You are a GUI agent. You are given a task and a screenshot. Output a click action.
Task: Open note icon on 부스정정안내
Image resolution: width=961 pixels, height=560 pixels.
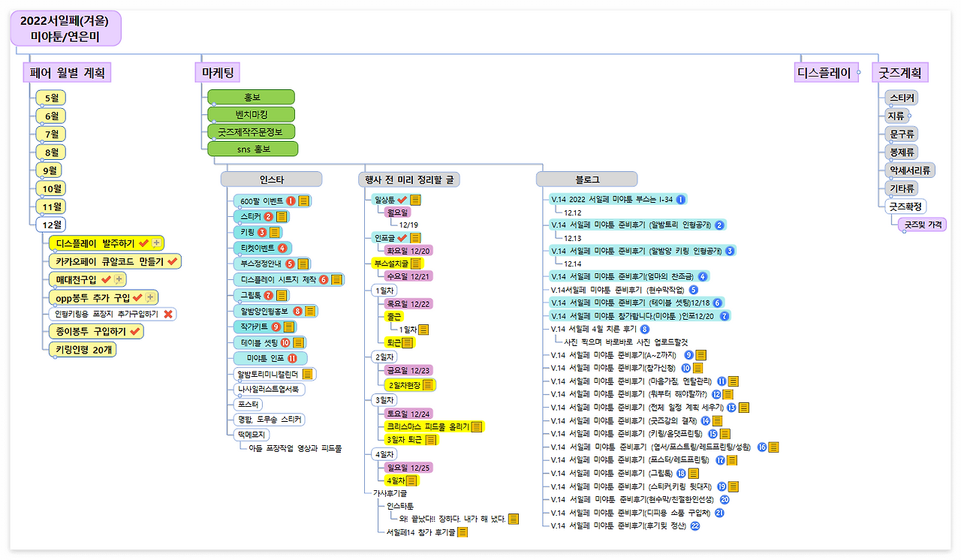click(x=303, y=263)
